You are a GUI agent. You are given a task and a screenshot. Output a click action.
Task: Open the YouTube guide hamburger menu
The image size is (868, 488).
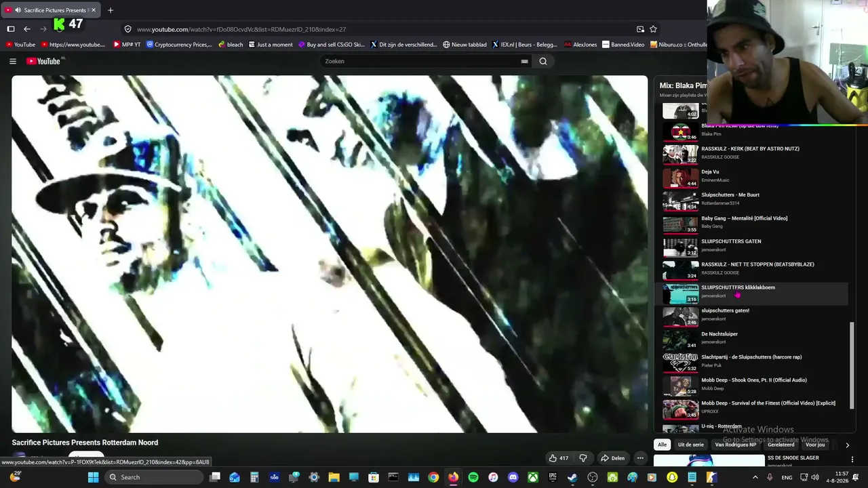tap(13, 61)
